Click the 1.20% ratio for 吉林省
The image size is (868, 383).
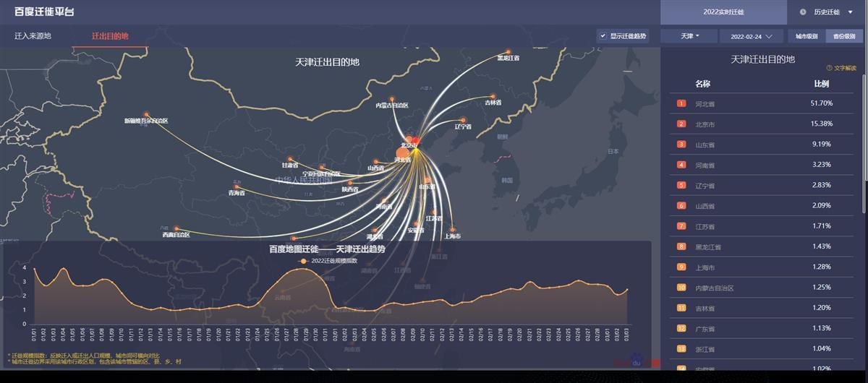point(822,308)
